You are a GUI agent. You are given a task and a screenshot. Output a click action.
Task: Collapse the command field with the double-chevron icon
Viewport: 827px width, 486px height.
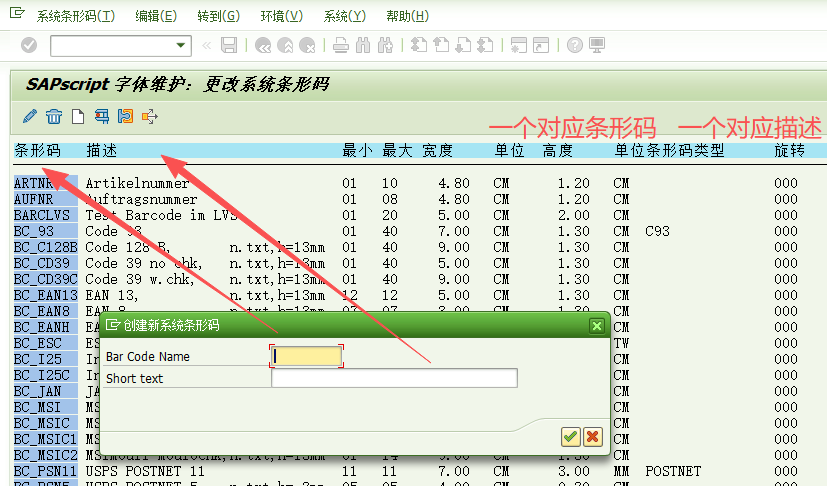coord(207,46)
